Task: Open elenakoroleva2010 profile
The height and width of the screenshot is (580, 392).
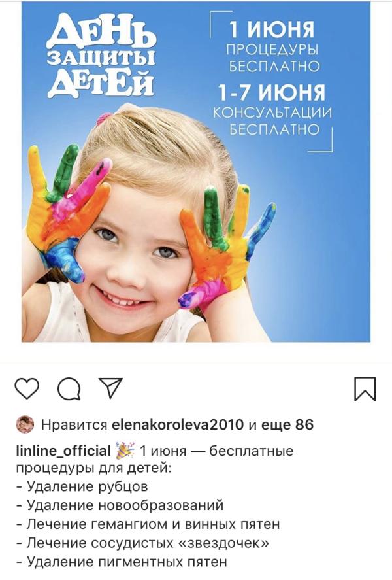Action: tap(178, 424)
